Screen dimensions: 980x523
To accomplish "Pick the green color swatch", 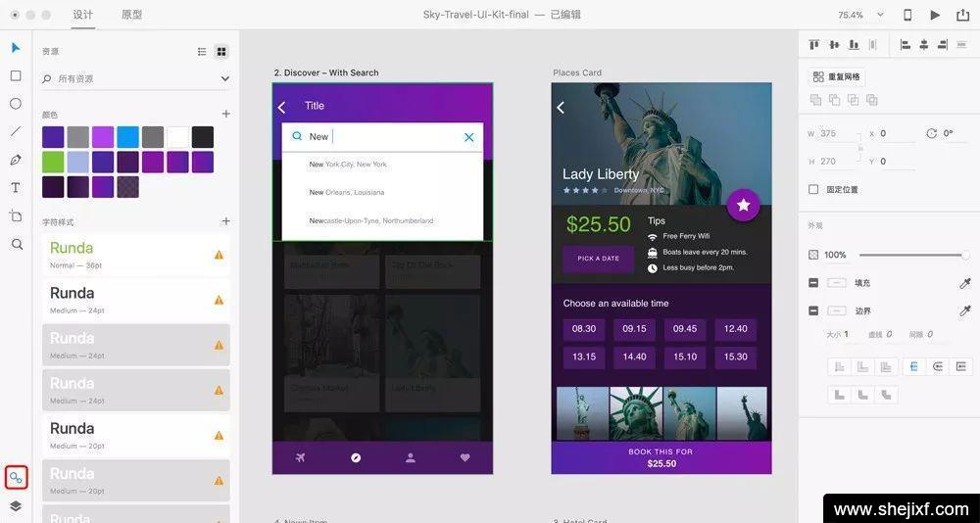I will pos(53,162).
